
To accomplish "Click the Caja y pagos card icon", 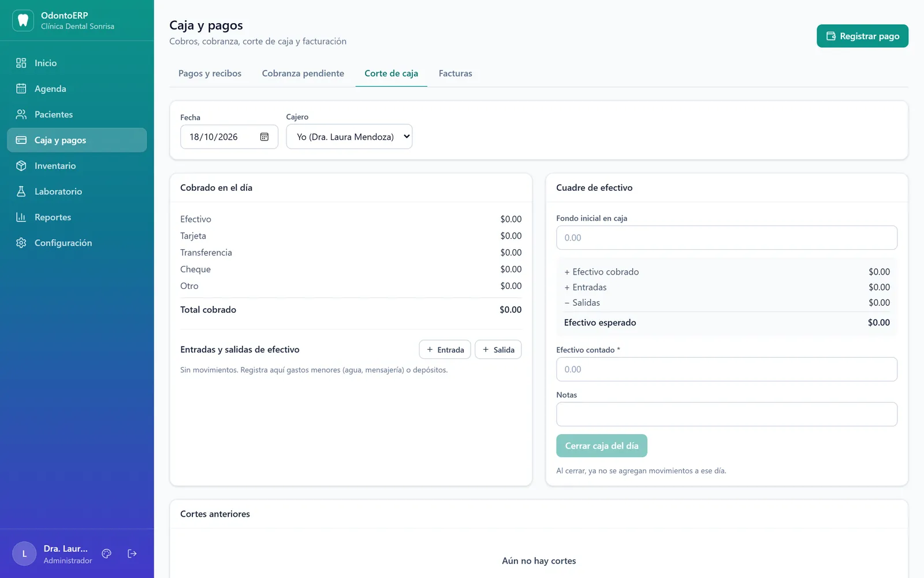I will click(21, 140).
